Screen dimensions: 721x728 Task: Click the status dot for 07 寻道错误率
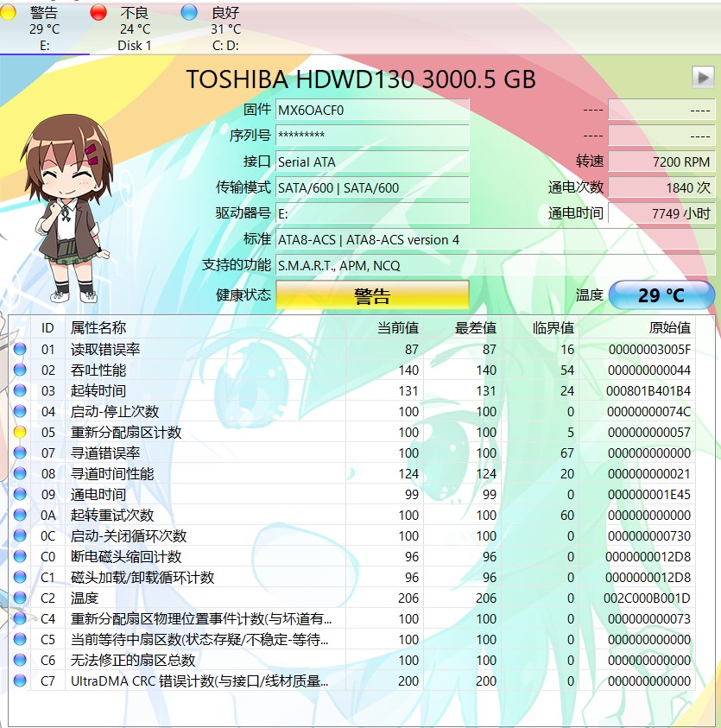20,453
